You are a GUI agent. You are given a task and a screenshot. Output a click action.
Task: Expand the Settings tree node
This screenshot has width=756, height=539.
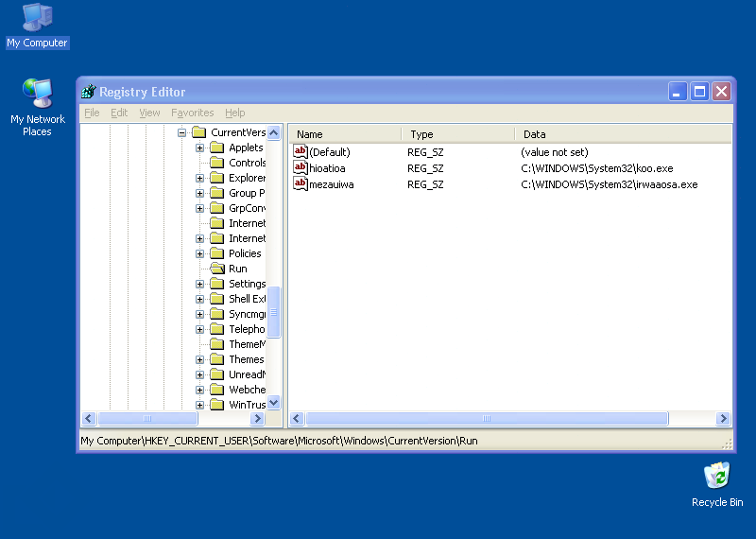point(199,285)
